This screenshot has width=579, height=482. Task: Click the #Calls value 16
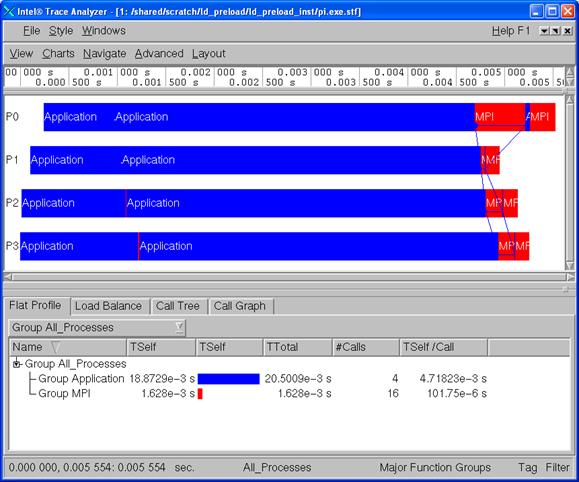pyautogui.click(x=393, y=394)
